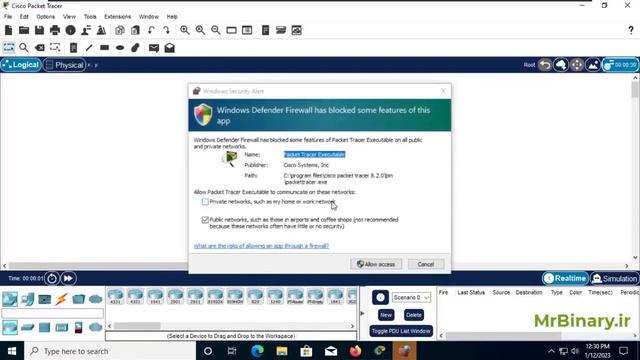Choose the Connections lightning bolt category
Image resolution: width=640 pixels, height=360 pixels.
[x=62, y=299]
